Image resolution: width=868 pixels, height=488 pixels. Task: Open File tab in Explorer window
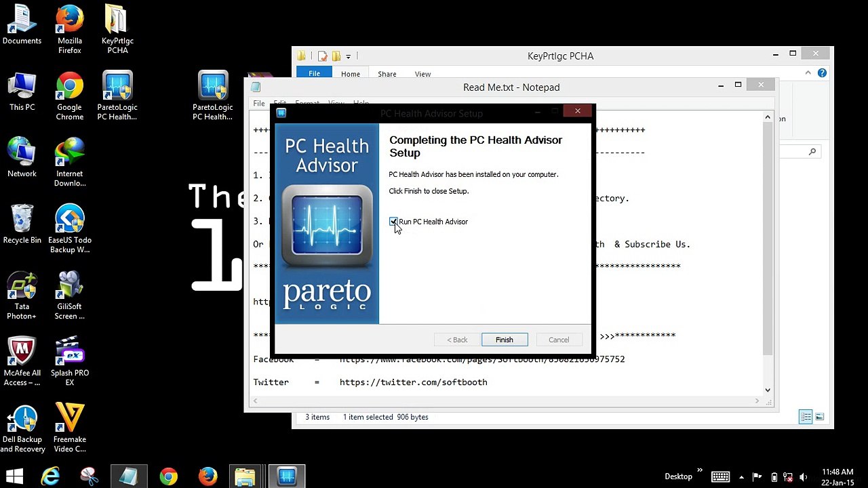pos(314,74)
